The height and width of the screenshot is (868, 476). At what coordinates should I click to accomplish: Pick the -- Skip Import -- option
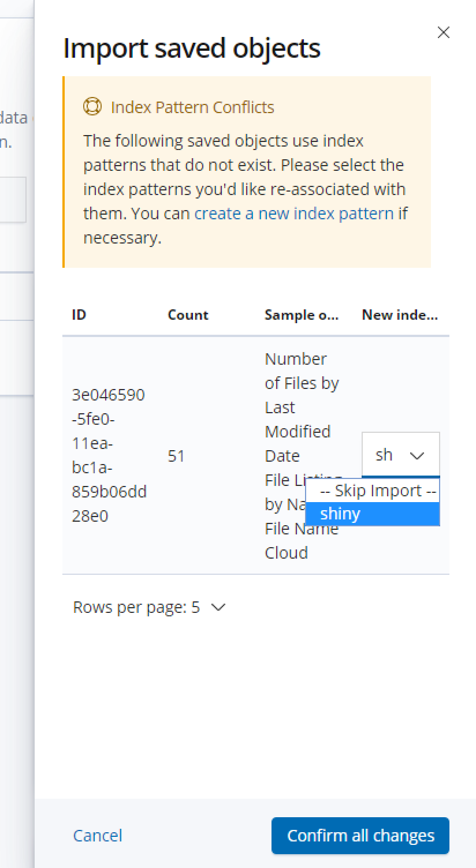[x=372, y=491]
